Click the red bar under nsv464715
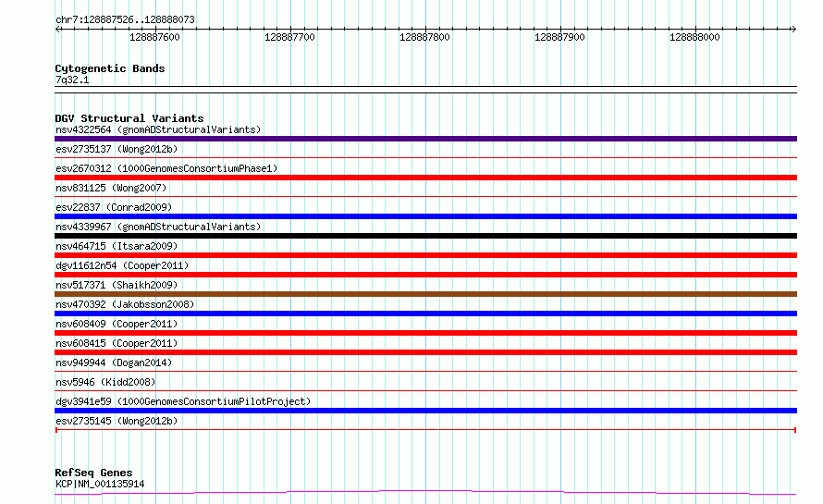The width and height of the screenshot is (823, 504). pyautogui.click(x=425, y=255)
